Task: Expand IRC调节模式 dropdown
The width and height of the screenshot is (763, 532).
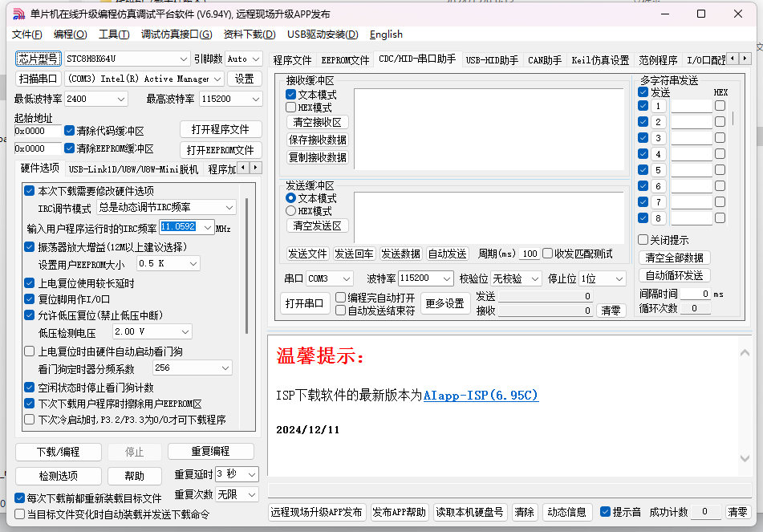Action: [229, 207]
